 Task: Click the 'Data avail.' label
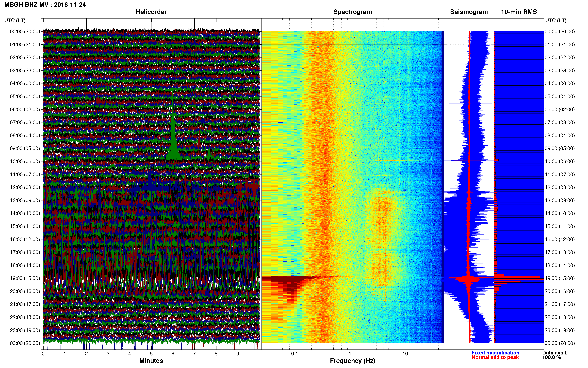click(555, 353)
